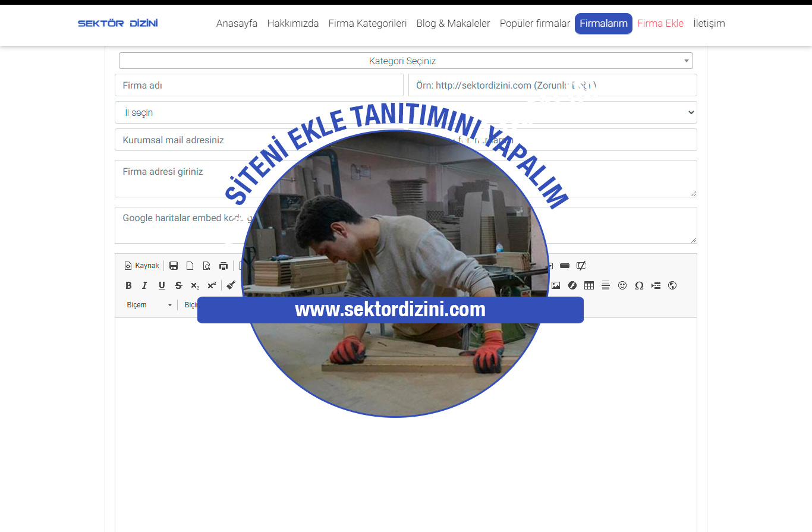Insert a table via grid icon
This screenshot has width=812, height=532.
[x=589, y=285]
